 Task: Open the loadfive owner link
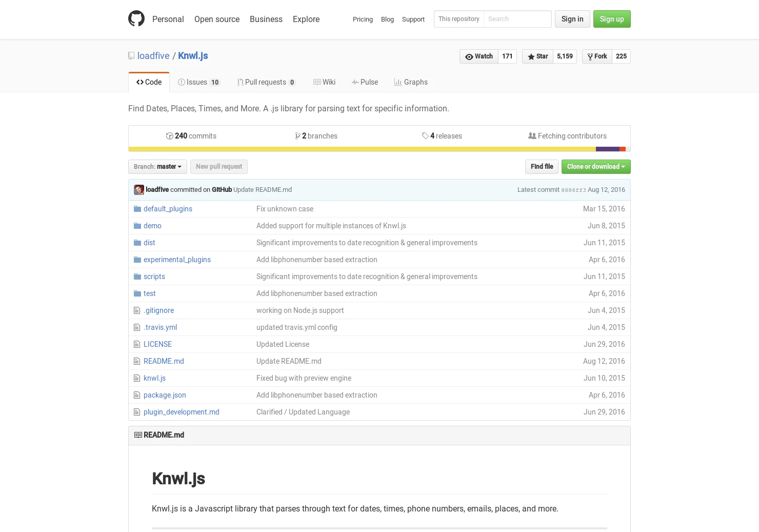click(x=153, y=56)
